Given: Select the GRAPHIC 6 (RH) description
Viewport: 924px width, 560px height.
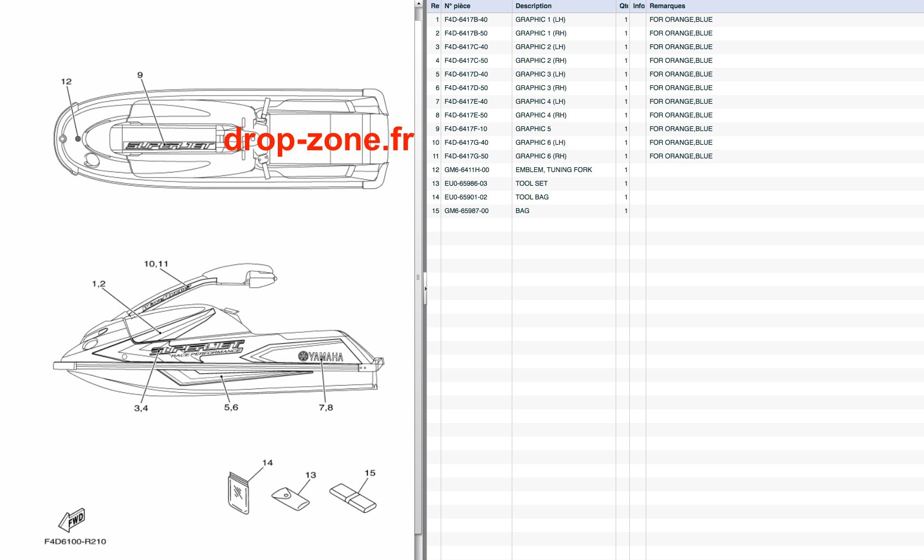Looking at the screenshot, I should 541,156.
